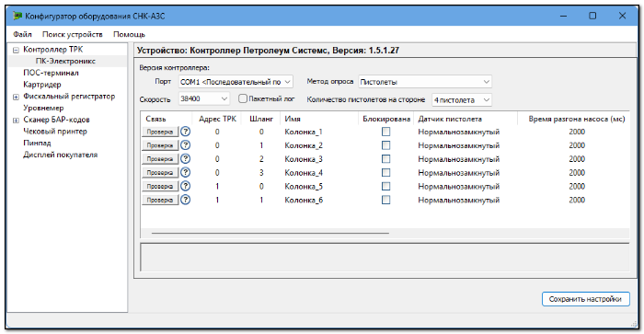Select Сканер БАР-кодов label in the tree
The image size is (644, 334).
tap(56, 120)
